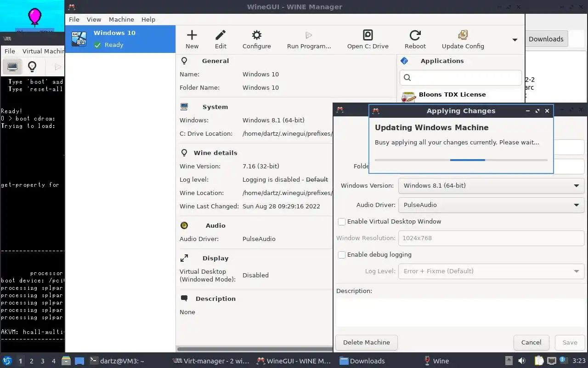Click the Edit pencil toolbar icon
This screenshot has height=368, width=588.
click(220, 35)
